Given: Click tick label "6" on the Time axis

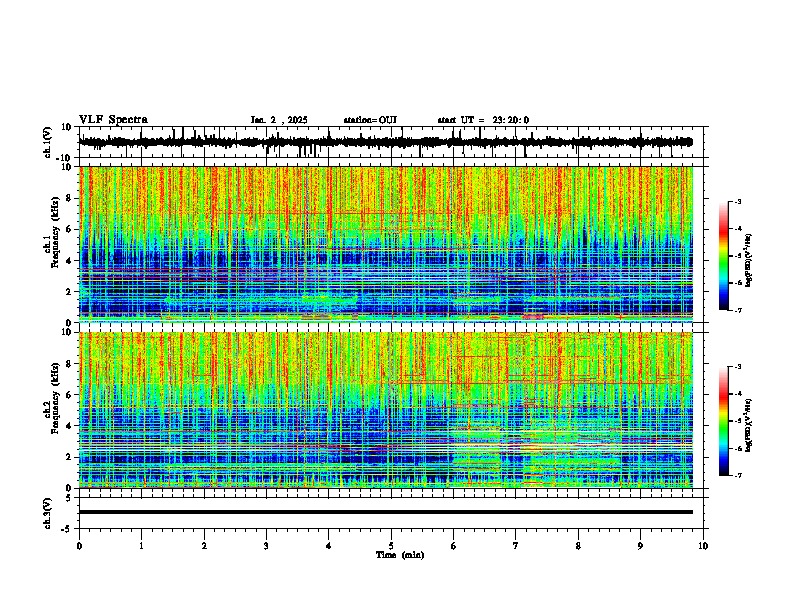Looking at the screenshot, I should [x=454, y=546].
